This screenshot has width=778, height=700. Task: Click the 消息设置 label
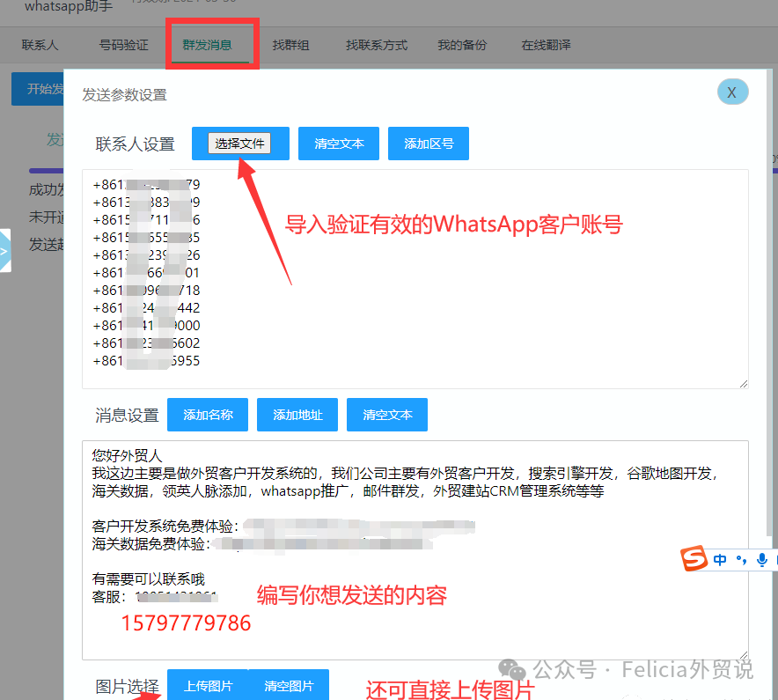click(127, 415)
